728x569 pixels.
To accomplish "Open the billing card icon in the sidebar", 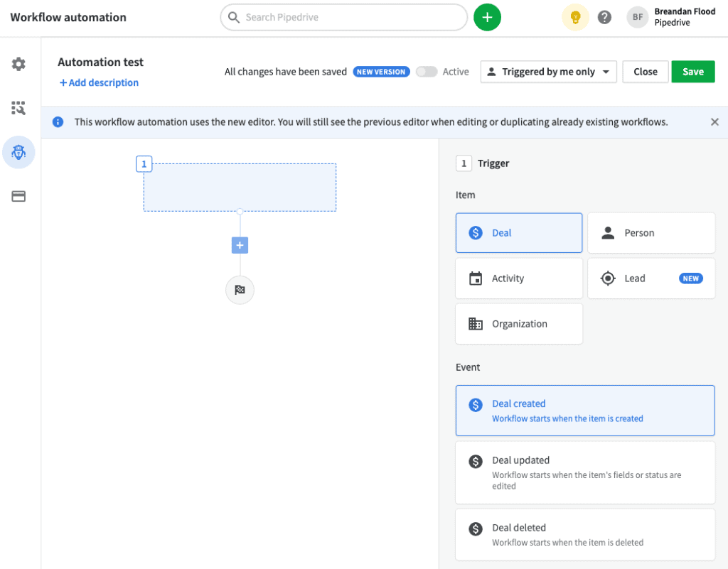I will (x=18, y=197).
